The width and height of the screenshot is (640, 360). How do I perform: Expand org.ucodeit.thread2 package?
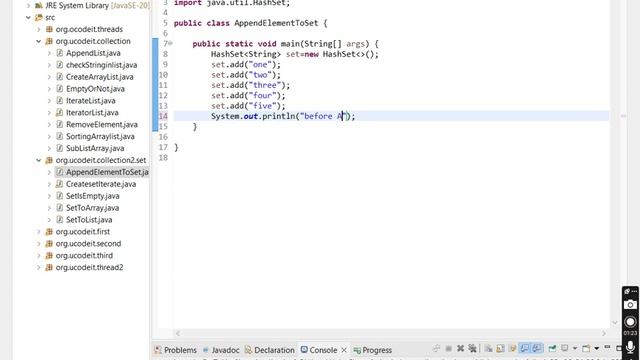[39, 267]
